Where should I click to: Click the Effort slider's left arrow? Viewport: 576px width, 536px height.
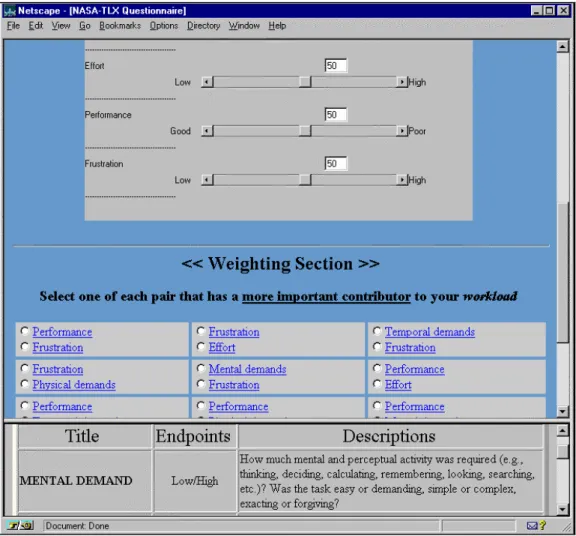click(x=207, y=82)
